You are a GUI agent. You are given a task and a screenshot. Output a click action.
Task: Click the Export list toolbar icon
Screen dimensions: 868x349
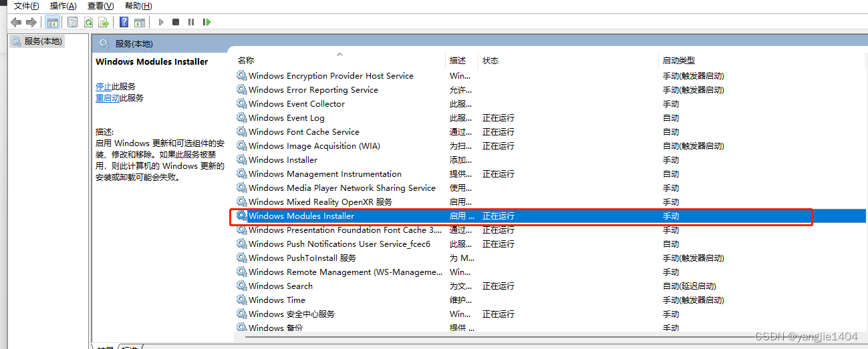click(103, 22)
